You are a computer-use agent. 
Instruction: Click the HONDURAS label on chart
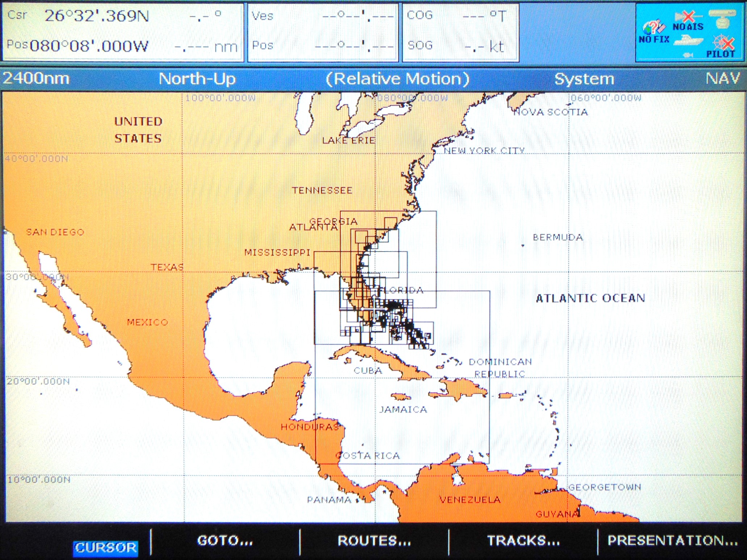tap(310, 427)
